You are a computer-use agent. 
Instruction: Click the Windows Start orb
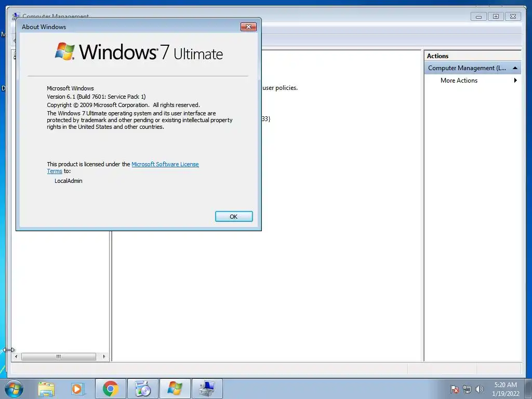[x=14, y=389]
